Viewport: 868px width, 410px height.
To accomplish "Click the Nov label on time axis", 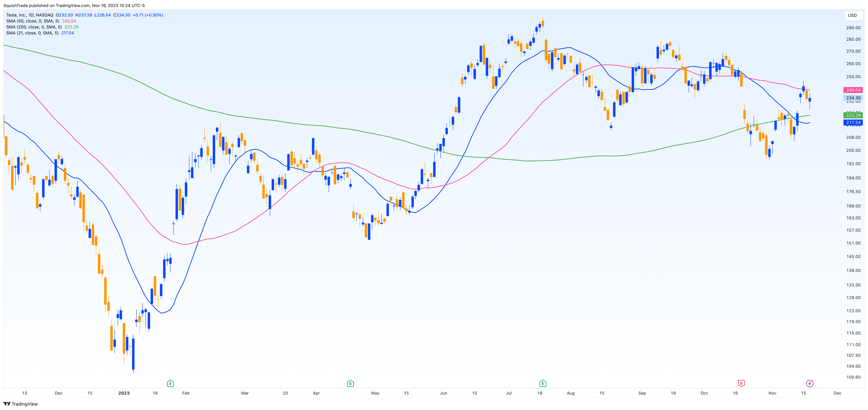I will (772, 393).
